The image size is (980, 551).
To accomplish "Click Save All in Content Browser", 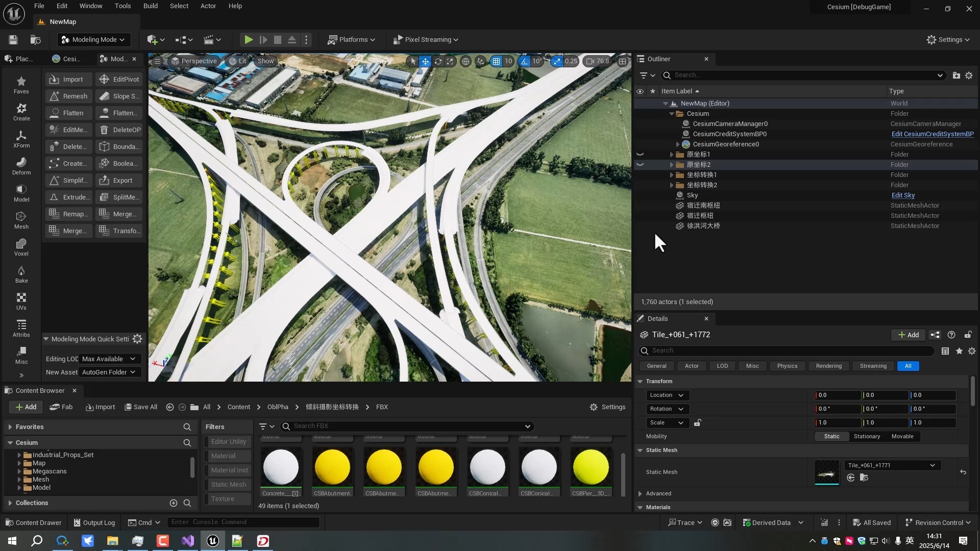I will 141,407.
